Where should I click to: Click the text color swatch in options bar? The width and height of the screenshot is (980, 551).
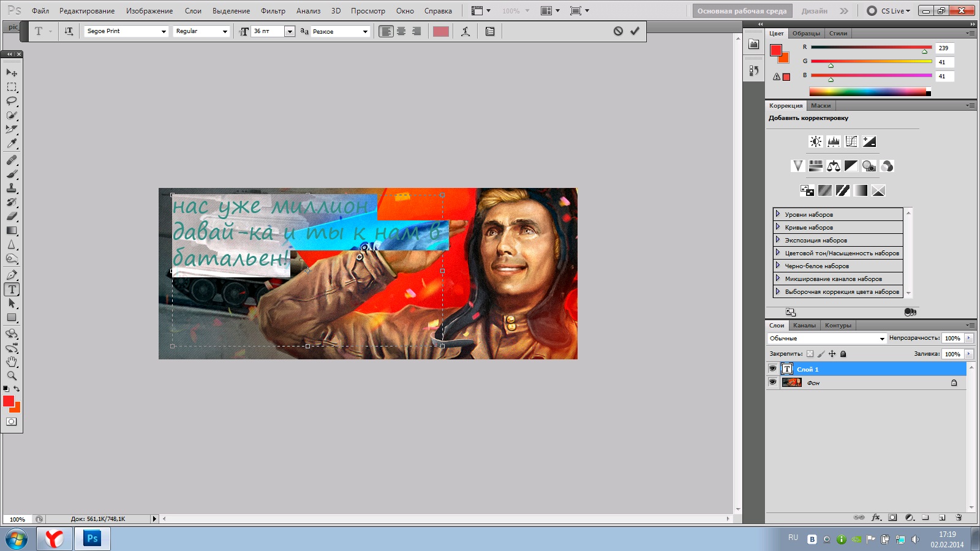pyautogui.click(x=440, y=31)
